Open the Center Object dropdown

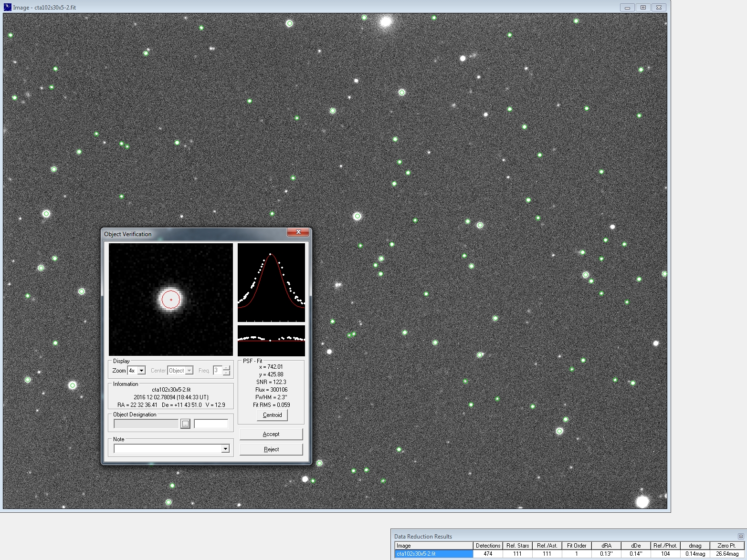189,371
